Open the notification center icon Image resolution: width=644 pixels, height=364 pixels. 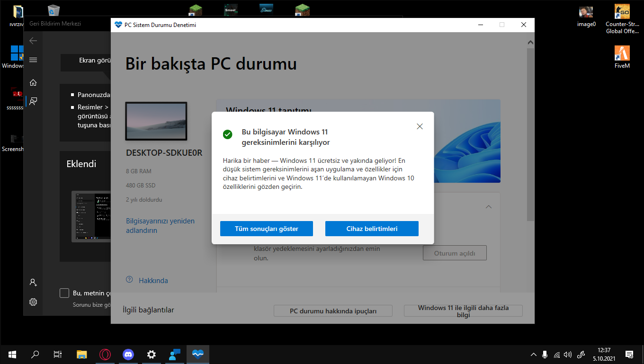(629, 354)
